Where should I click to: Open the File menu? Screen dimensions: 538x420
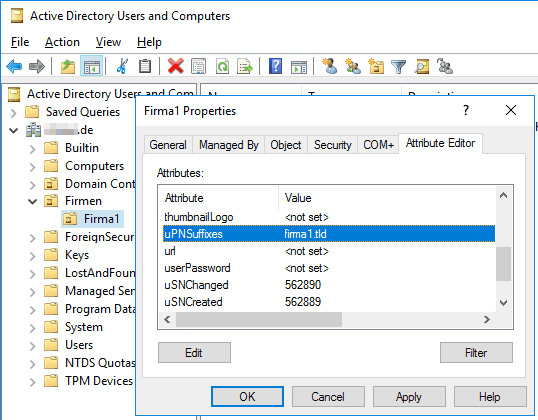20,42
